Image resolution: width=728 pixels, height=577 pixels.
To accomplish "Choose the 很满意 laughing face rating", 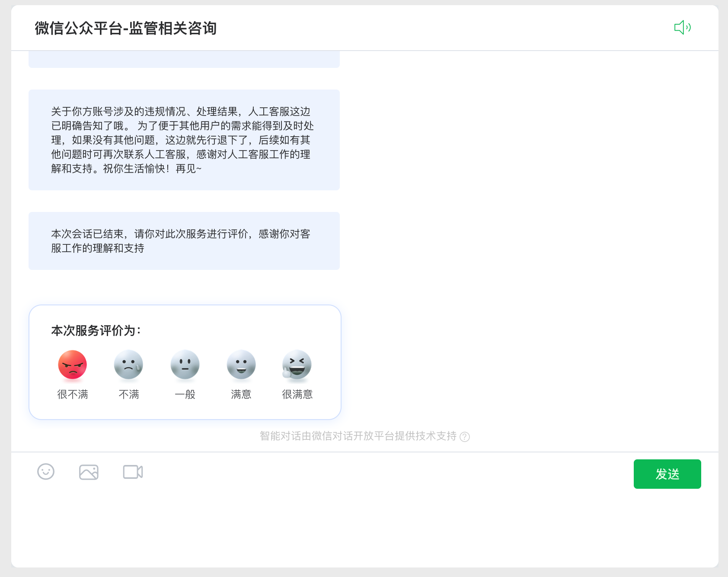I will (297, 365).
